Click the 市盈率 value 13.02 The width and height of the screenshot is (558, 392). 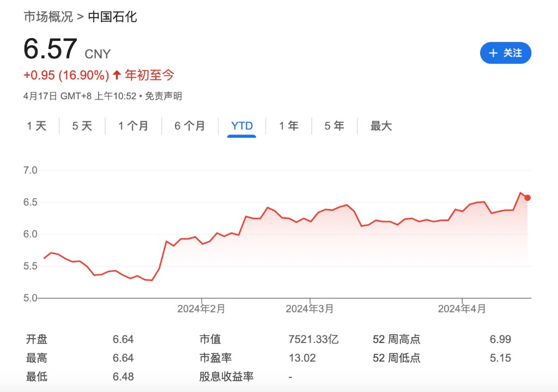click(x=302, y=358)
